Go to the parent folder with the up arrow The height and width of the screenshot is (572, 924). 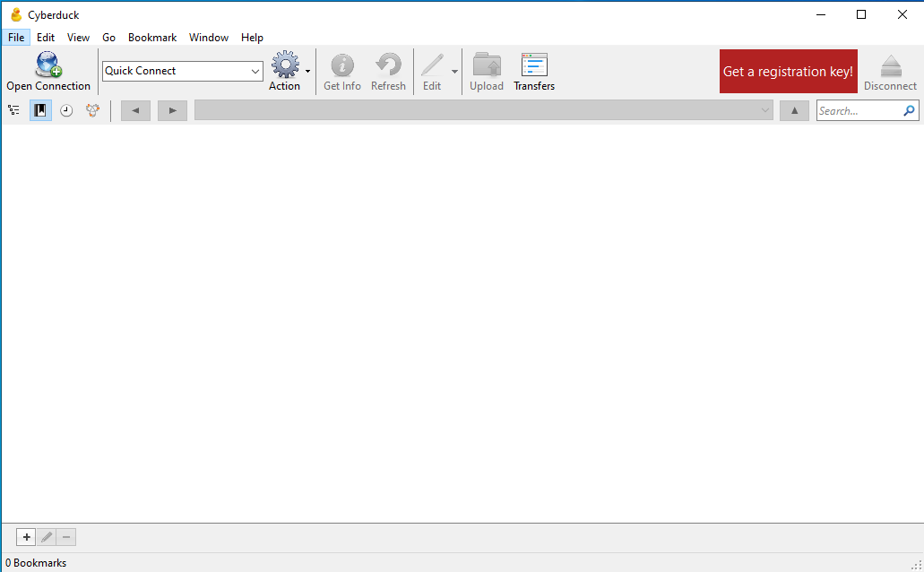[794, 110]
